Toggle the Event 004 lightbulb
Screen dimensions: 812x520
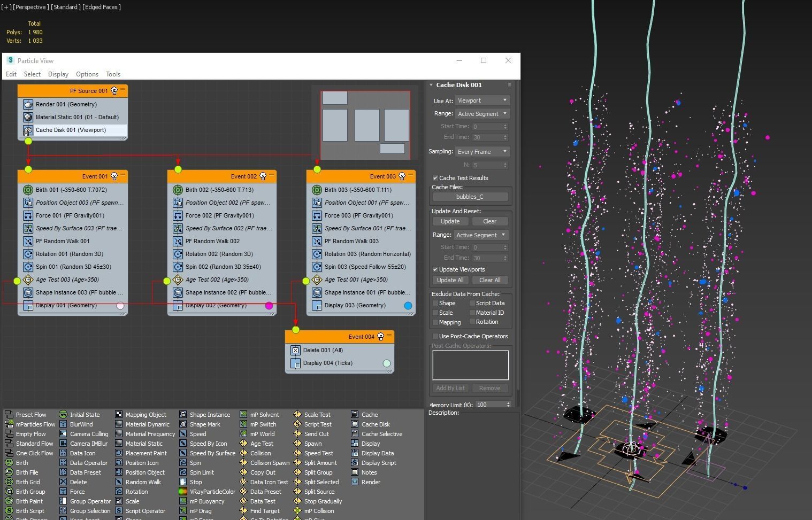(x=380, y=337)
